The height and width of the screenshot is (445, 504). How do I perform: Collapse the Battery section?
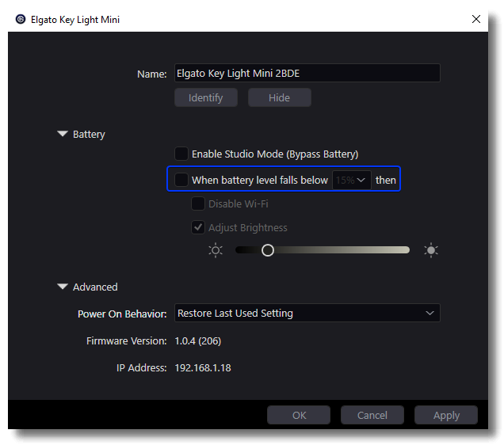coord(63,134)
